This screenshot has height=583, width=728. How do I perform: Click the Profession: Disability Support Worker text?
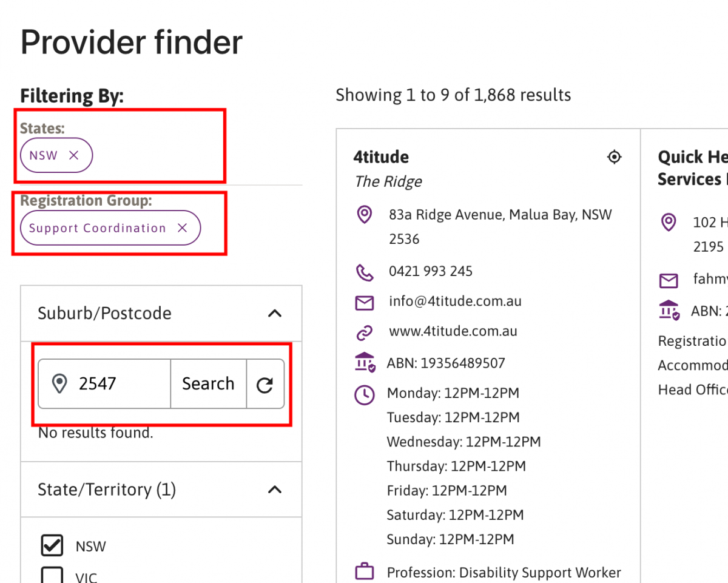pyautogui.click(x=504, y=573)
